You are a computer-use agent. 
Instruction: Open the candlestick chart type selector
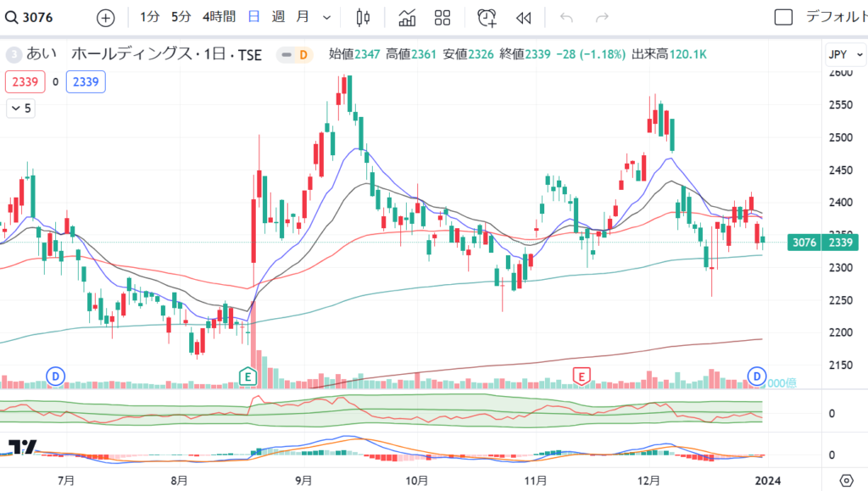click(364, 17)
